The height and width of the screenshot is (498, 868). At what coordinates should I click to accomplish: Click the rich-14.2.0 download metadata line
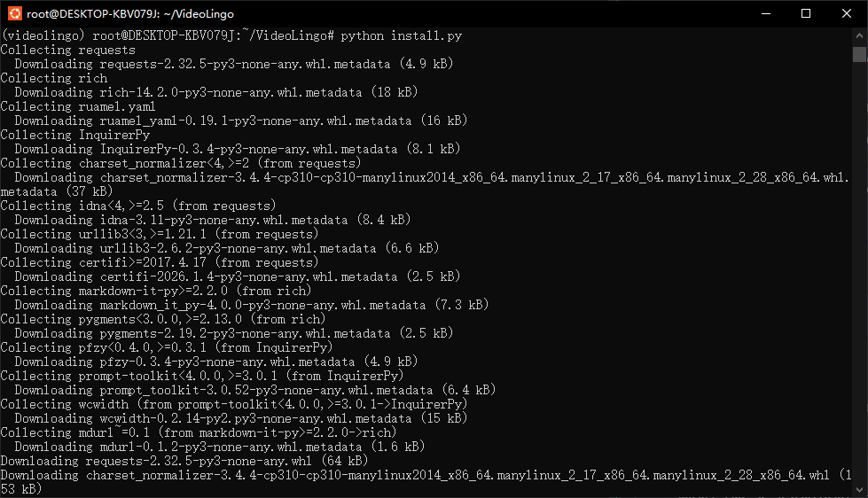(216, 92)
